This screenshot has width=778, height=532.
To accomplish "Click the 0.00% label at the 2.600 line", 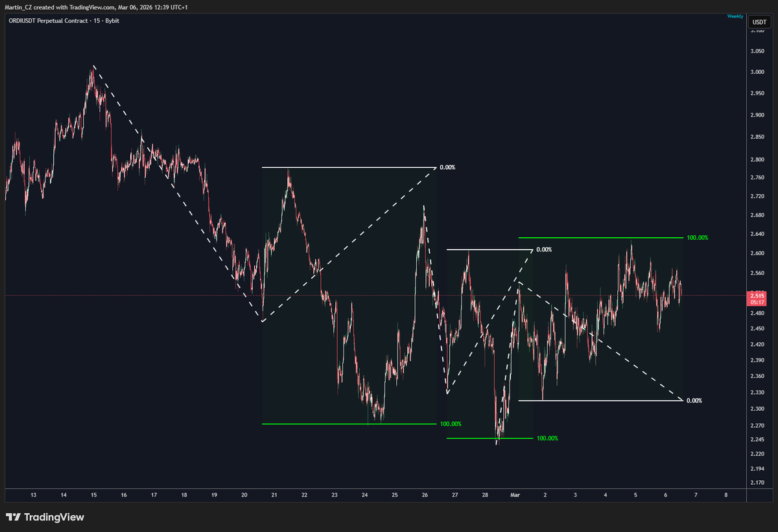I will pos(544,249).
